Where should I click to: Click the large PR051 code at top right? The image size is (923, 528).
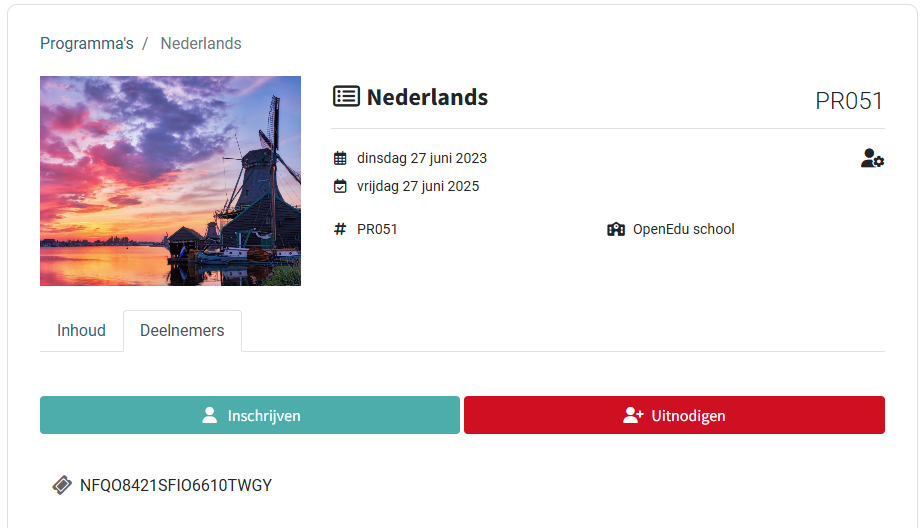tap(849, 101)
